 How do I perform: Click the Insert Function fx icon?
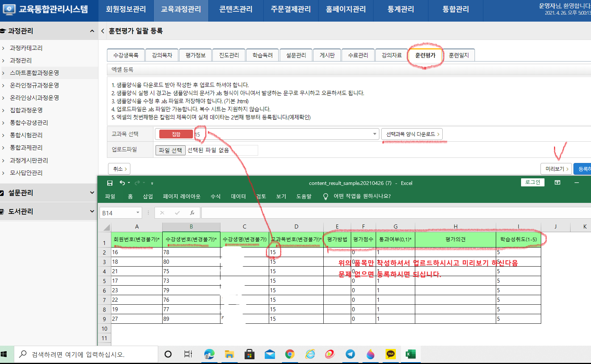[192, 213]
